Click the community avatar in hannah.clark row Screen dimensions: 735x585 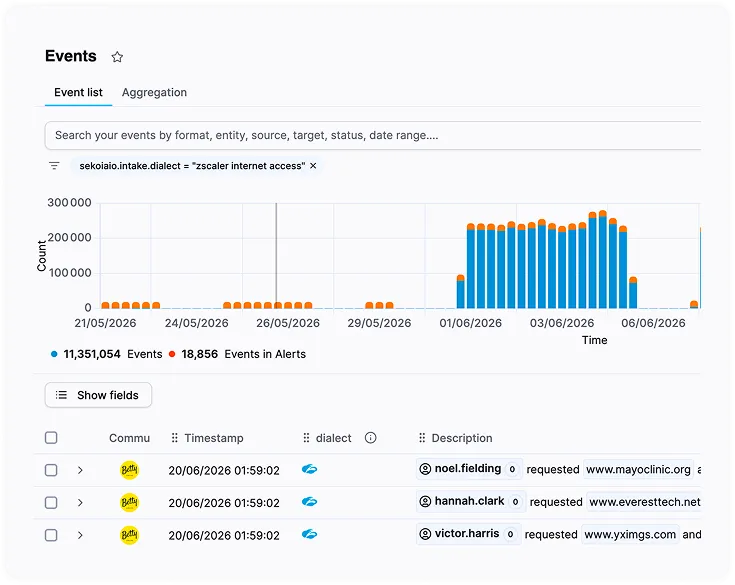[129, 502]
